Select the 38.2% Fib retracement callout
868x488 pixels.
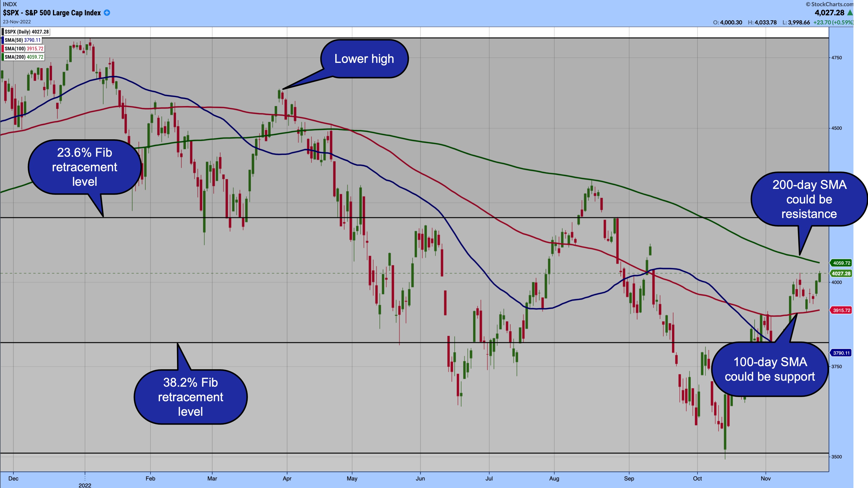(190, 397)
